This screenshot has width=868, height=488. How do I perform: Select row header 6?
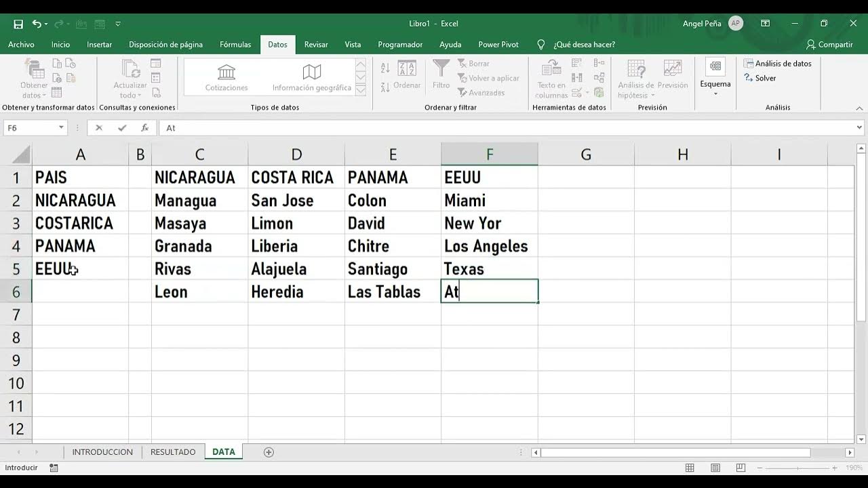(x=16, y=292)
